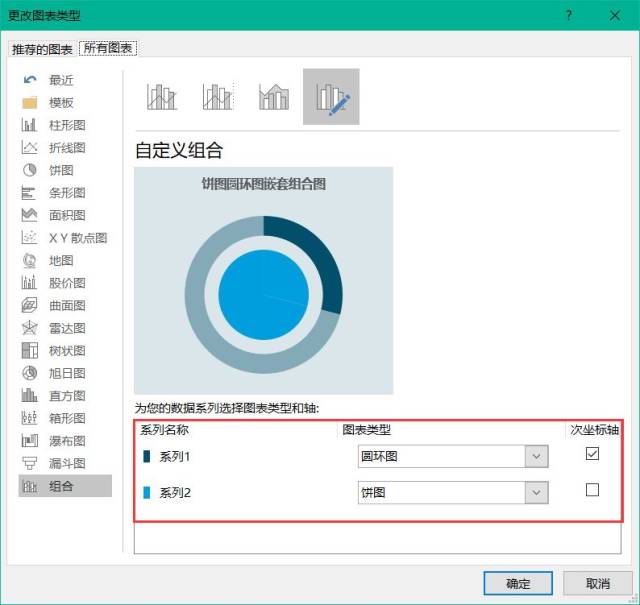Select the Recent (最近) chart category icon
The height and width of the screenshot is (605, 640).
click(x=30, y=80)
